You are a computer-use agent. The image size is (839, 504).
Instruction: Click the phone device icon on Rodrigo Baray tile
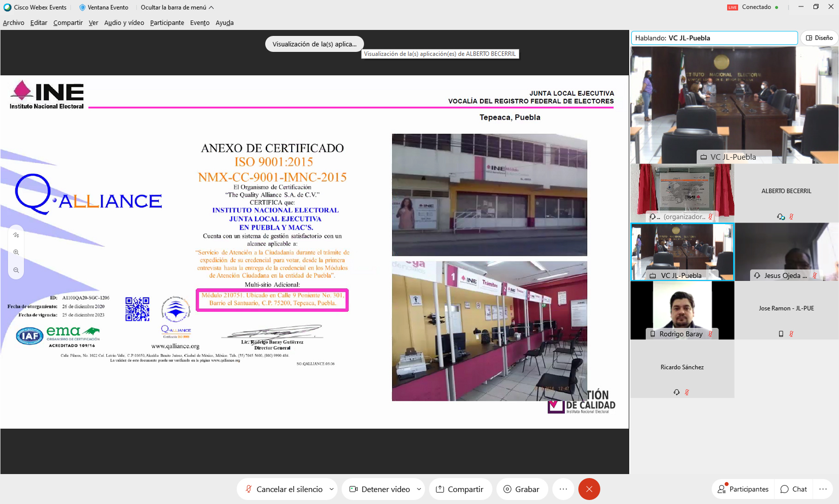[x=653, y=334]
